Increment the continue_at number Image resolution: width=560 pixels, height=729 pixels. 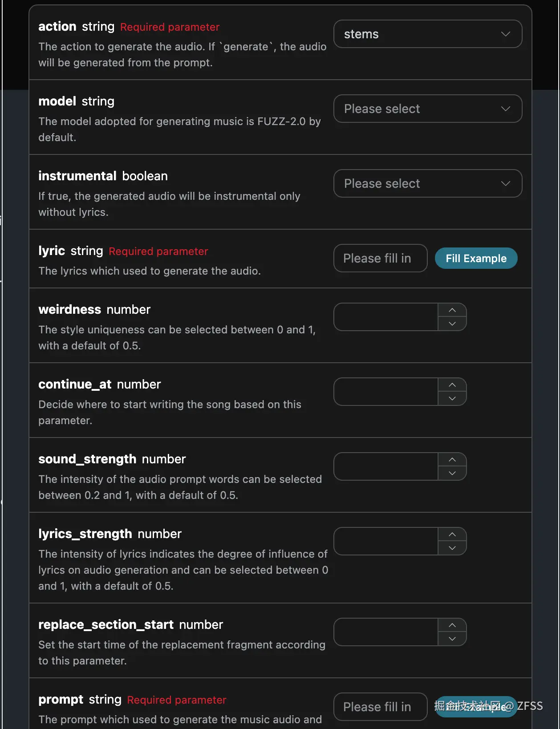point(452,385)
